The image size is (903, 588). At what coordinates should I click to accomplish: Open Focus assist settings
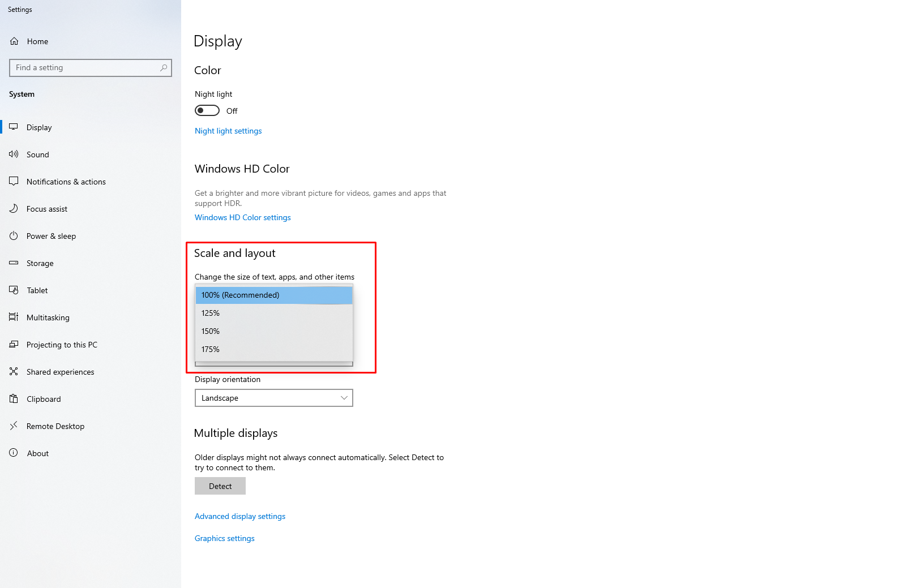91,209
